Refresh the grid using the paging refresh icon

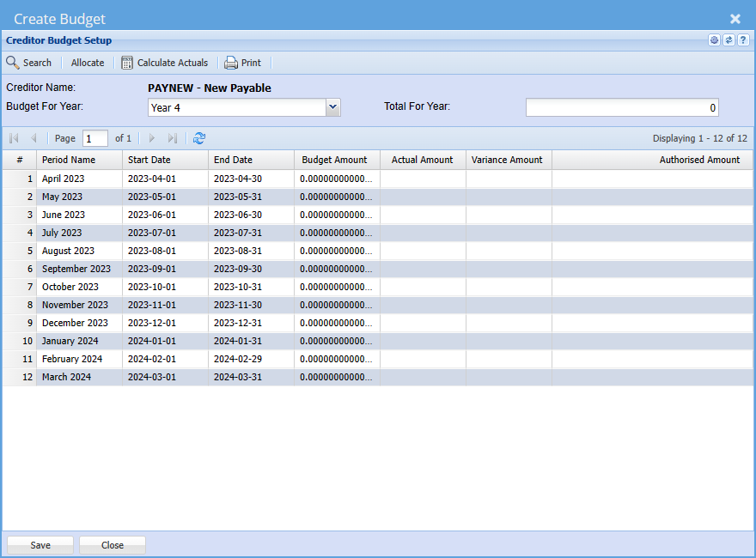point(199,138)
